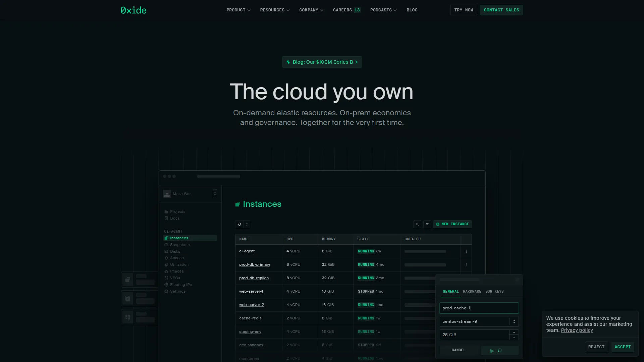Expand the Resources dropdown menu
The image size is (644, 362).
(x=274, y=10)
